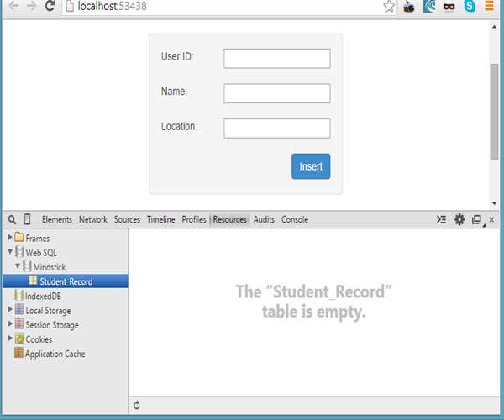Open the Skype extension icon

[469, 7]
